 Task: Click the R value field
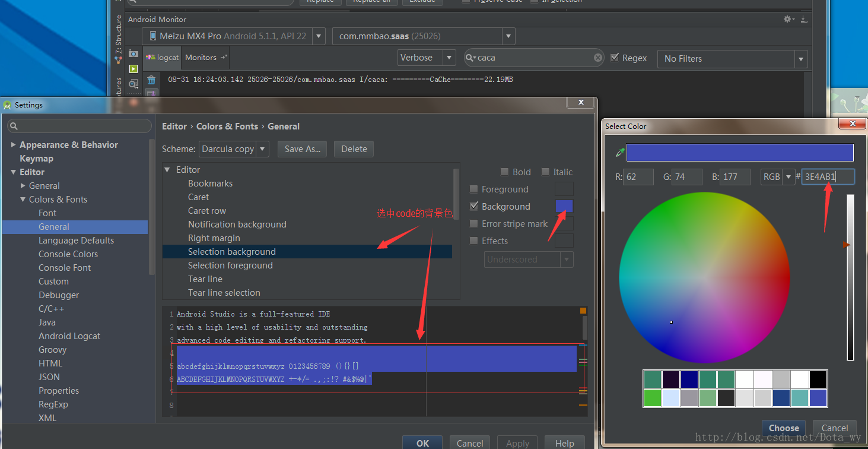click(638, 177)
